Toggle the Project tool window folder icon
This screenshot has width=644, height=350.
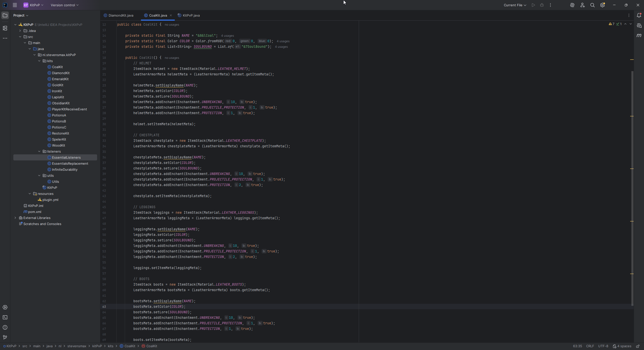(x=5, y=15)
